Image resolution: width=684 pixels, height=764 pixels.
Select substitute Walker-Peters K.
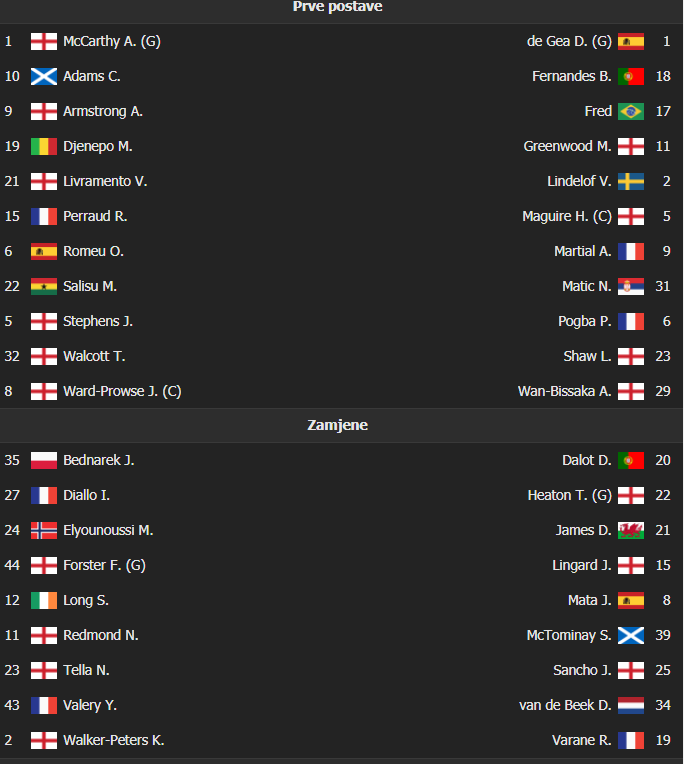tap(114, 740)
